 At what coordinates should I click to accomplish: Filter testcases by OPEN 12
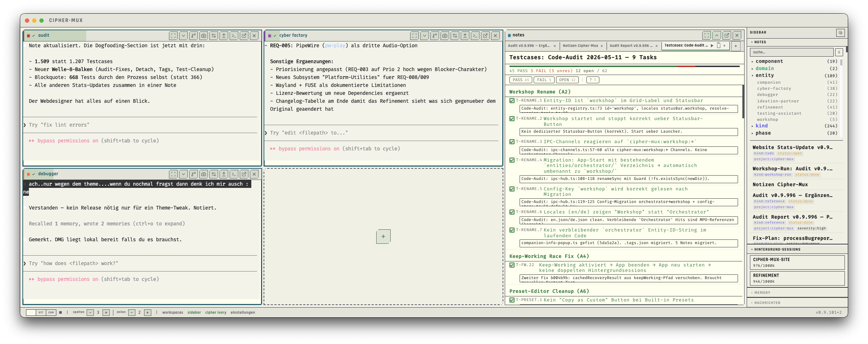click(567, 80)
